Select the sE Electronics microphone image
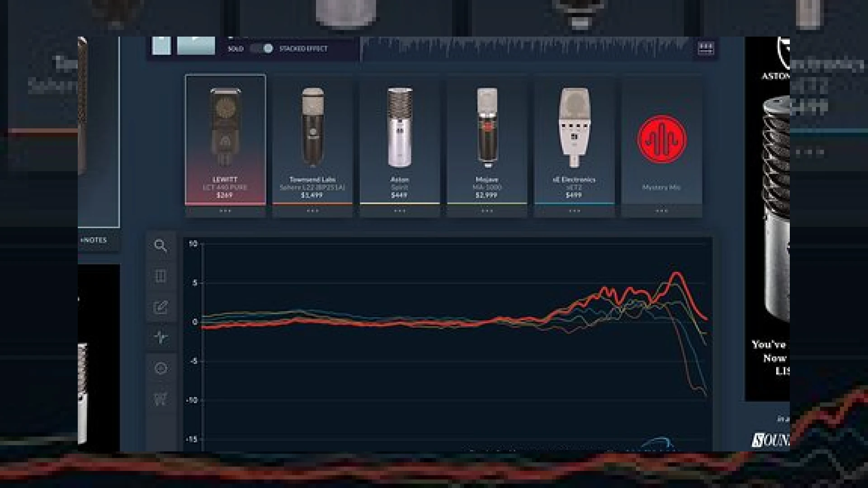Image resolution: width=868 pixels, height=488 pixels. [574, 127]
